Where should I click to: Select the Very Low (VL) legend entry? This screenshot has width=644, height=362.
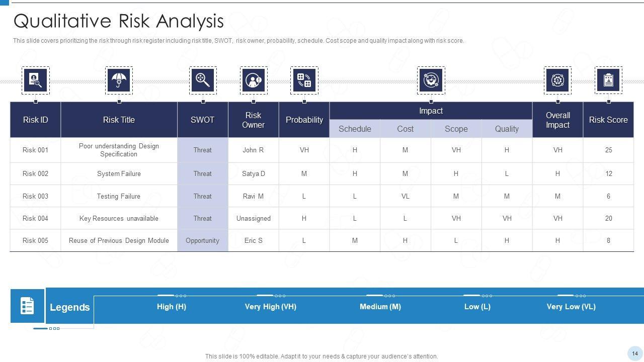(x=571, y=306)
